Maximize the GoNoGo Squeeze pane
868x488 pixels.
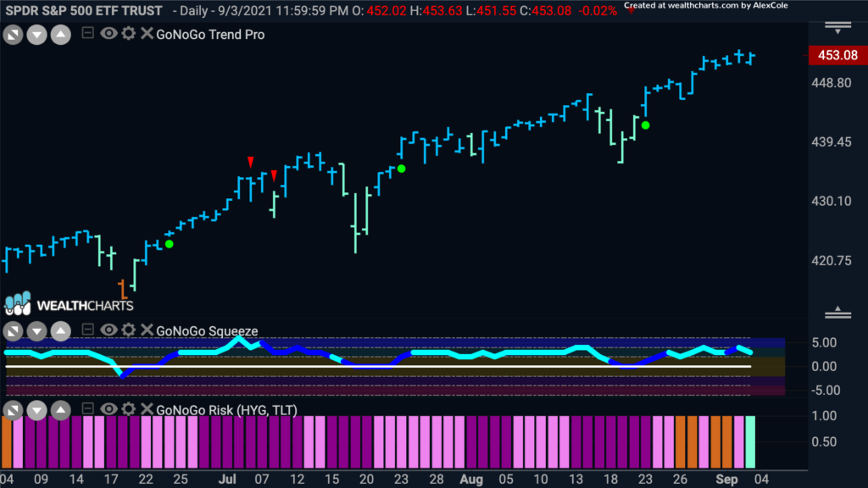(13, 331)
